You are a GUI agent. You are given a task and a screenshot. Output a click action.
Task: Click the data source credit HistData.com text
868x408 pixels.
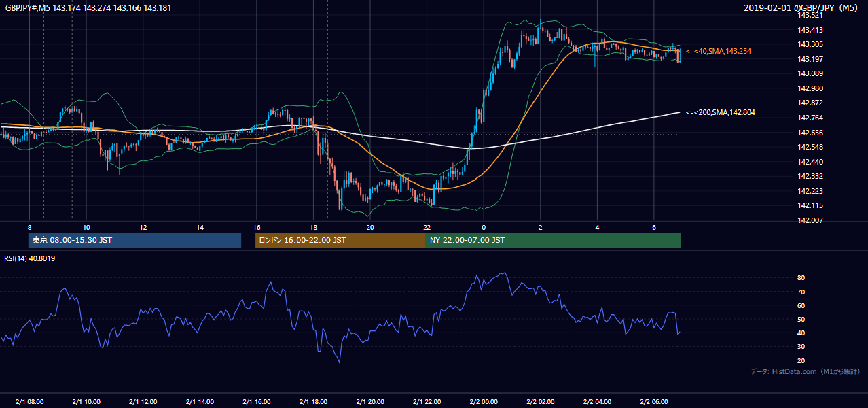point(805,371)
